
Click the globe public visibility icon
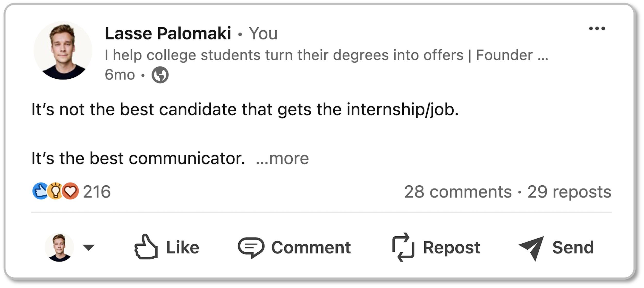(x=160, y=75)
